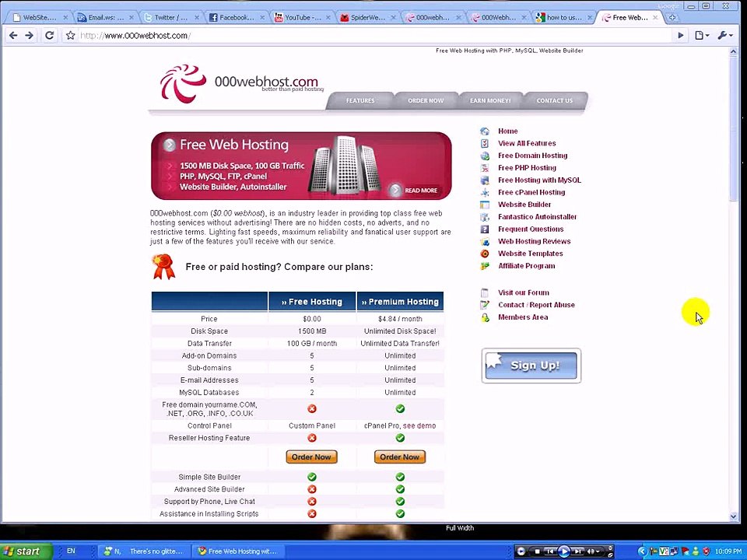Bookmark this page with the star icon
This screenshot has width=747, height=560.
click(71, 35)
